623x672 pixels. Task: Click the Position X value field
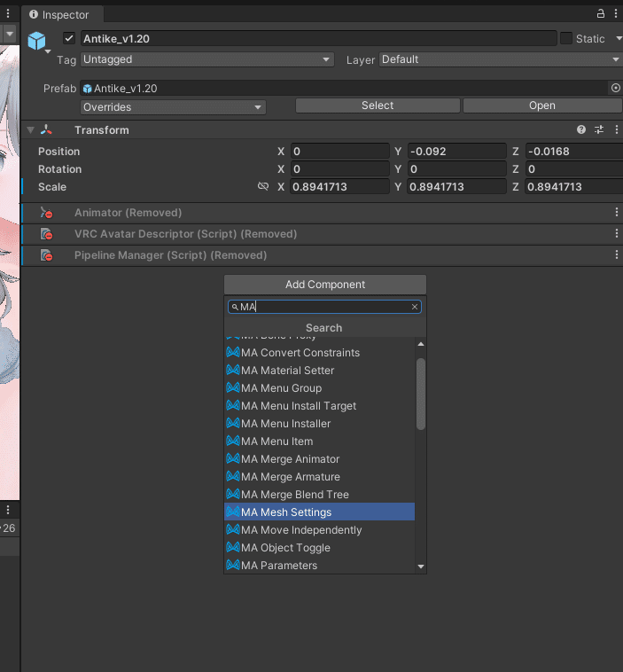[x=339, y=152]
